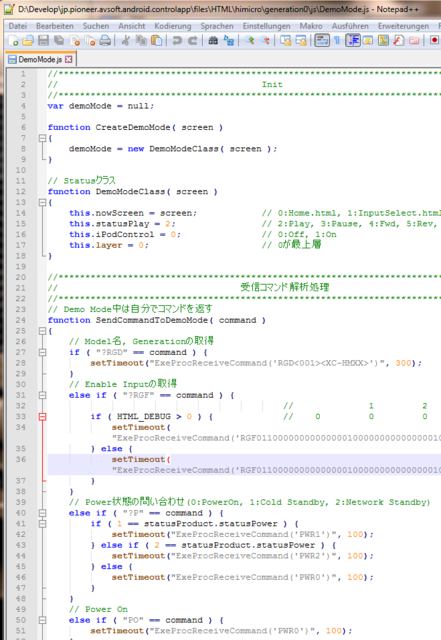
Task: Click the PWR2 setTimeout line 44
Action: (x=243, y=556)
